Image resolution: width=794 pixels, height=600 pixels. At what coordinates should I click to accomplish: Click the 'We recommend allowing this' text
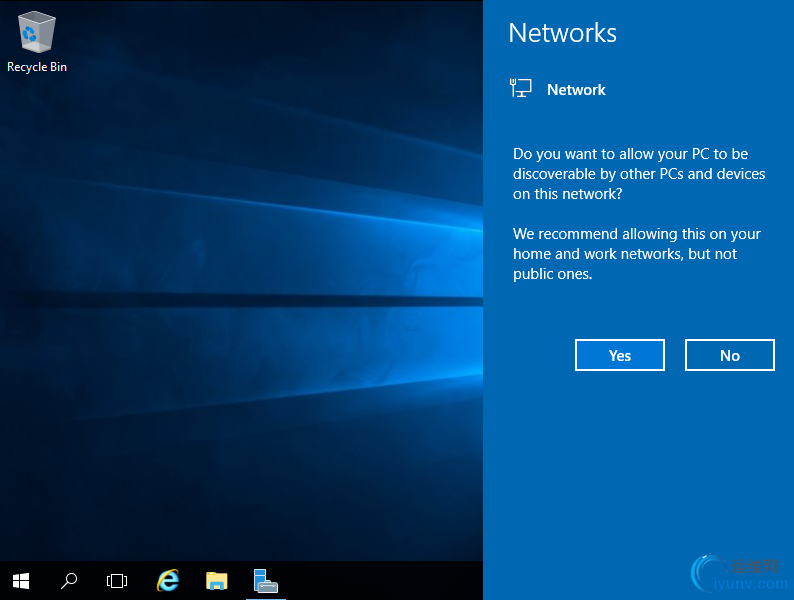click(637, 254)
